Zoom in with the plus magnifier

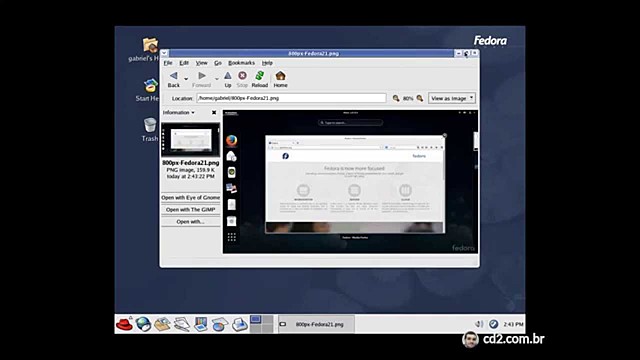click(x=420, y=98)
